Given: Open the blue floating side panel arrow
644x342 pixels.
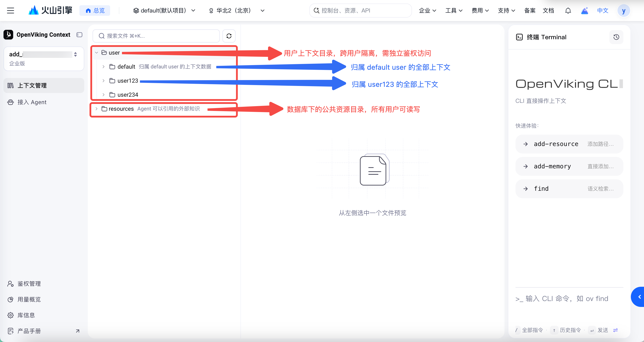Looking at the screenshot, I should tap(639, 297).
